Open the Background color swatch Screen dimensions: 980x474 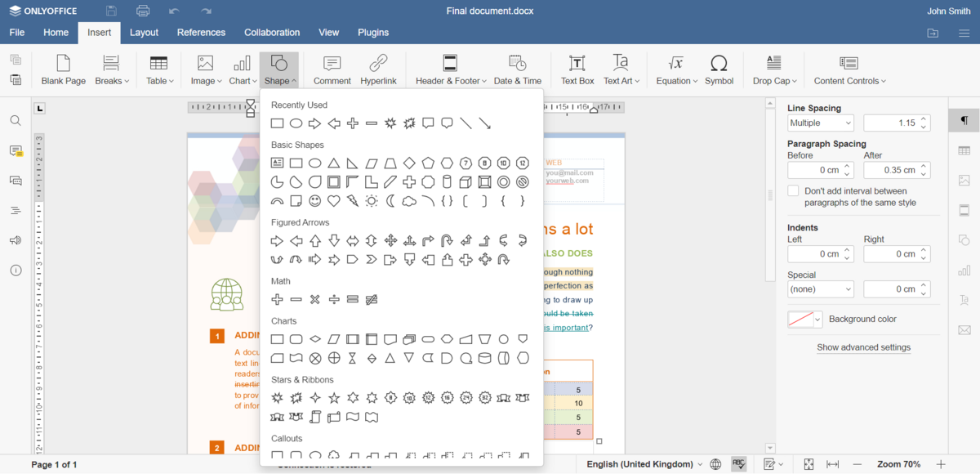(x=804, y=320)
